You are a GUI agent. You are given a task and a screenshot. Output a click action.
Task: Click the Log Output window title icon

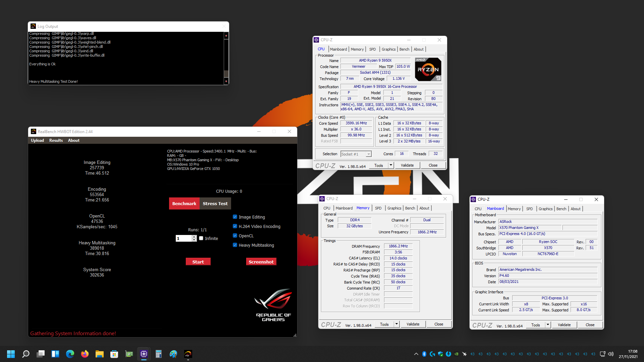click(x=33, y=26)
